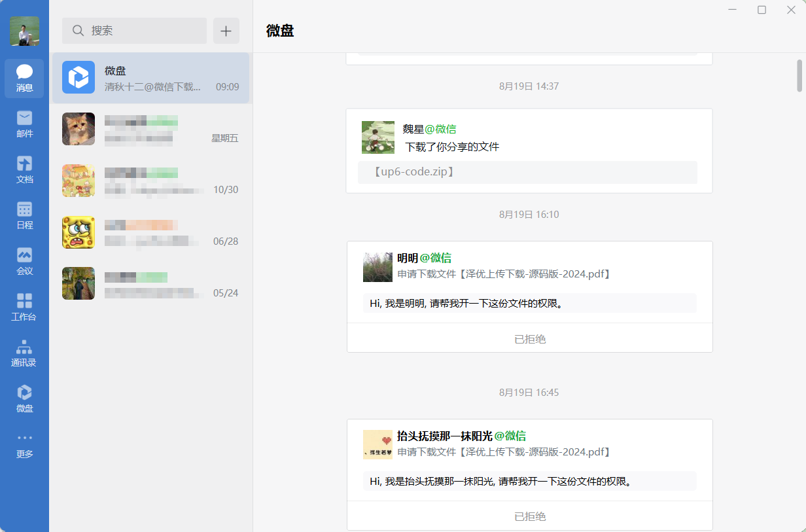Open the 通讯录 contacts section
Viewport: 806px width, 532px height.
(x=24, y=353)
